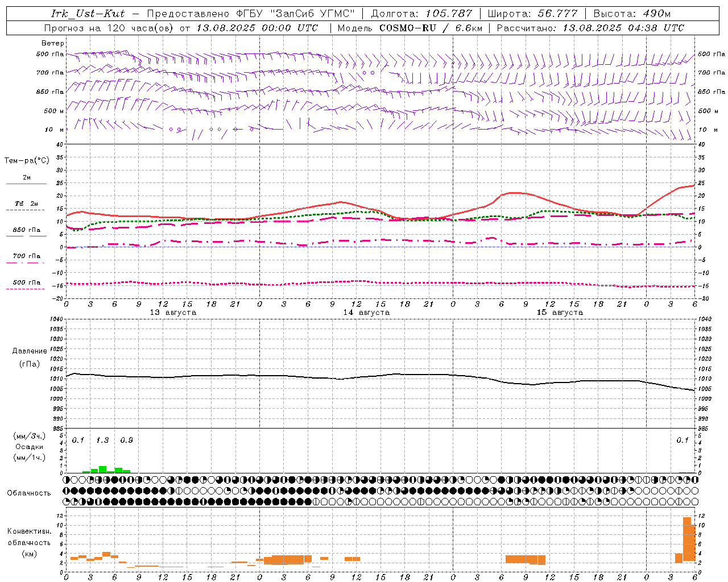The height and width of the screenshot is (582, 728).
Task: Click the '(мм/3ч.)' precipitation unit label
Action: pos(30,436)
